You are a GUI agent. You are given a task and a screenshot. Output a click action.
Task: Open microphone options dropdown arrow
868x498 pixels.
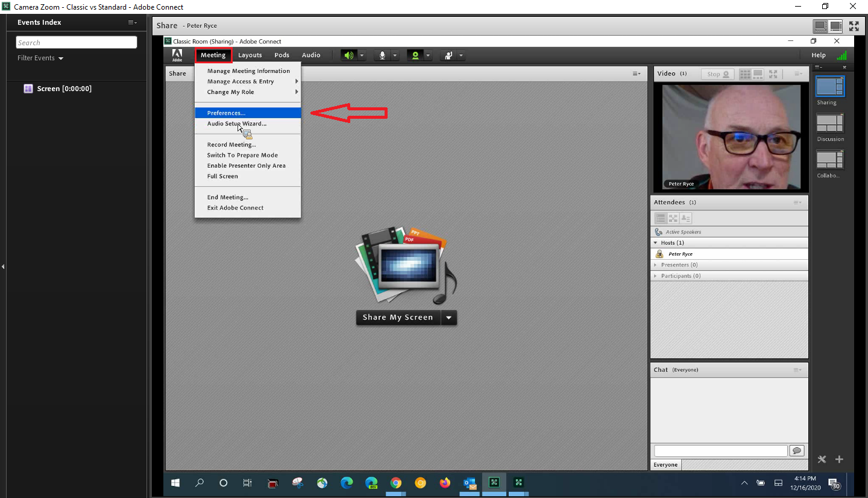[395, 55]
